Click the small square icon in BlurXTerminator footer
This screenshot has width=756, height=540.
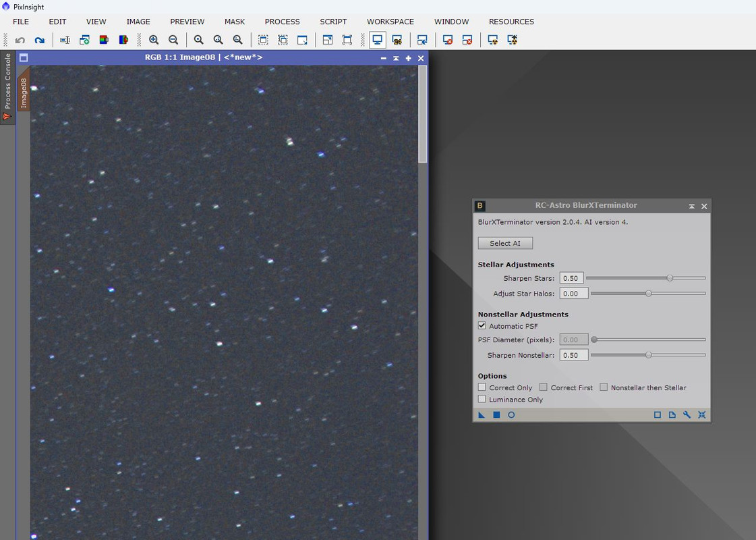tap(657, 415)
